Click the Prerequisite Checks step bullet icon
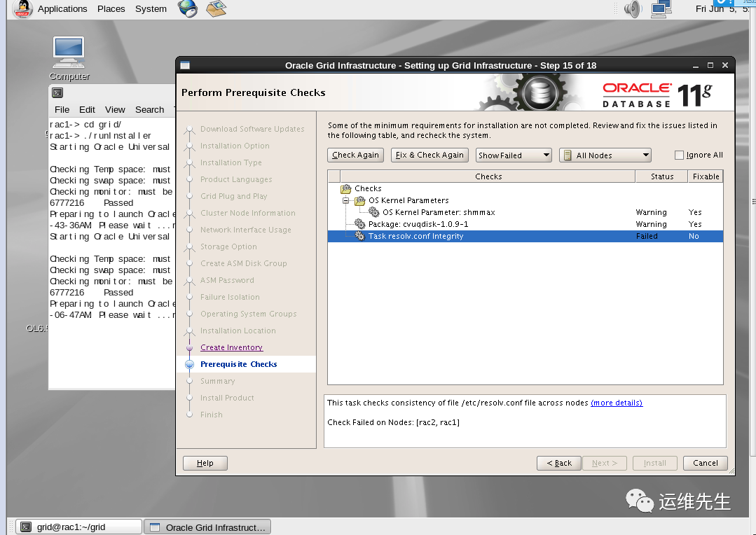756x535 pixels. coord(189,364)
